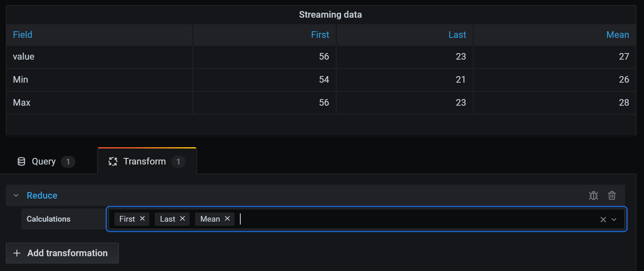Click the Transform tab icon
Screen dimensions: 644x271
tap(113, 162)
